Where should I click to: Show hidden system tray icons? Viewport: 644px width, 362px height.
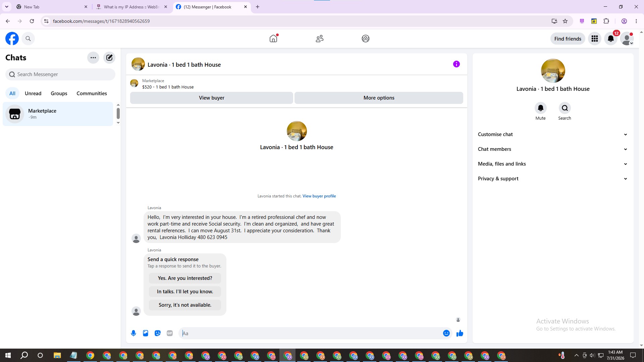[x=576, y=355]
